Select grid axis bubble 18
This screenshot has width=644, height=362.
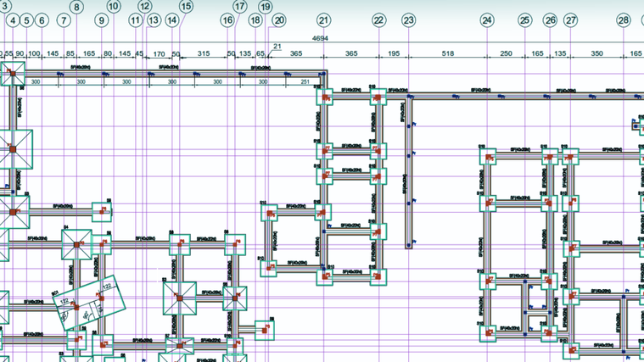(x=255, y=20)
